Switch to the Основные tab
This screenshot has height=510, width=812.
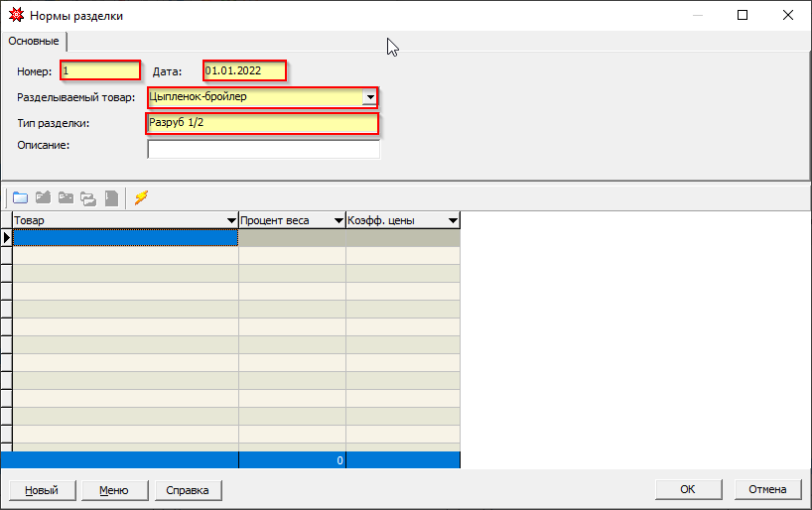(34, 41)
